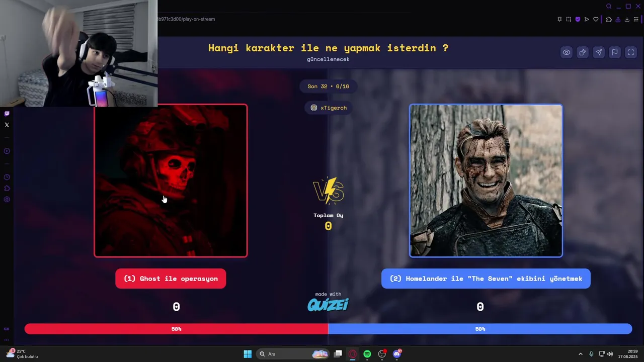Click the "Son 32 • 0/16" round badge
This screenshot has height=362, width=644.
[x=328, y=86]
